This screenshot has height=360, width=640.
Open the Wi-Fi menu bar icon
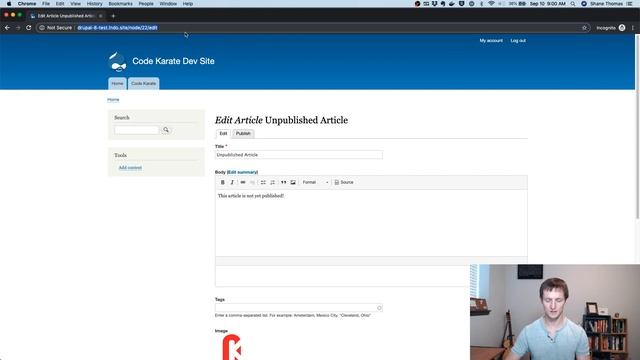[x=491, y=4]
